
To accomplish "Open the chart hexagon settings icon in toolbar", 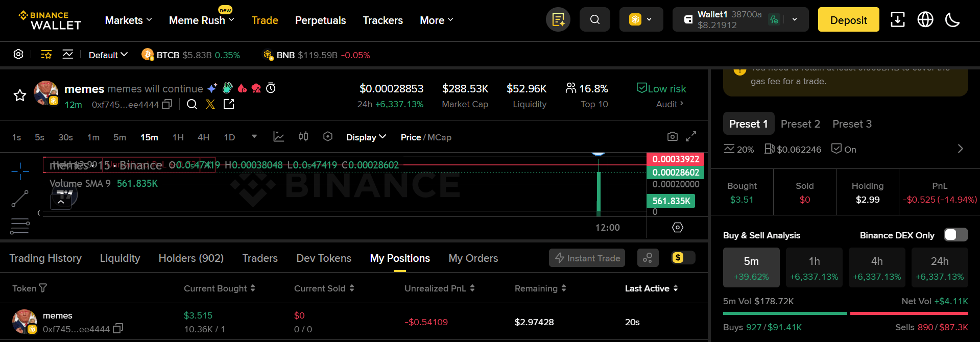I will click(328, 136).
